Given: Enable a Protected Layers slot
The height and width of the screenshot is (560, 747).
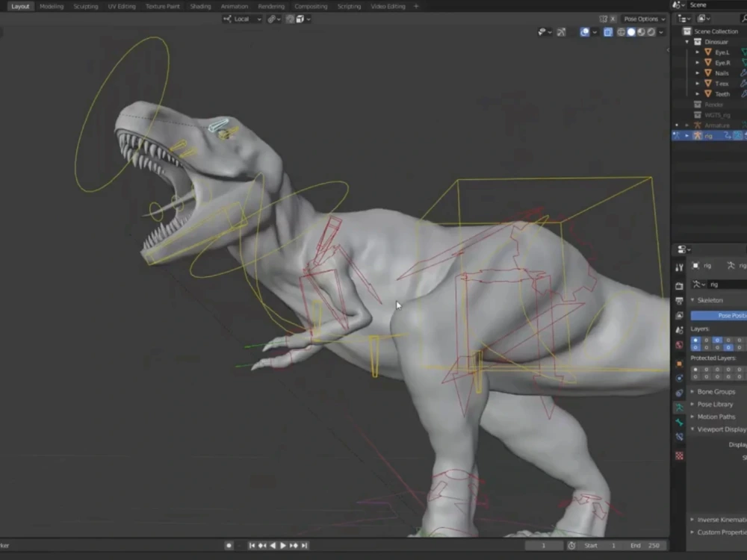Looking at the screenshot, I should coord(696,370).
